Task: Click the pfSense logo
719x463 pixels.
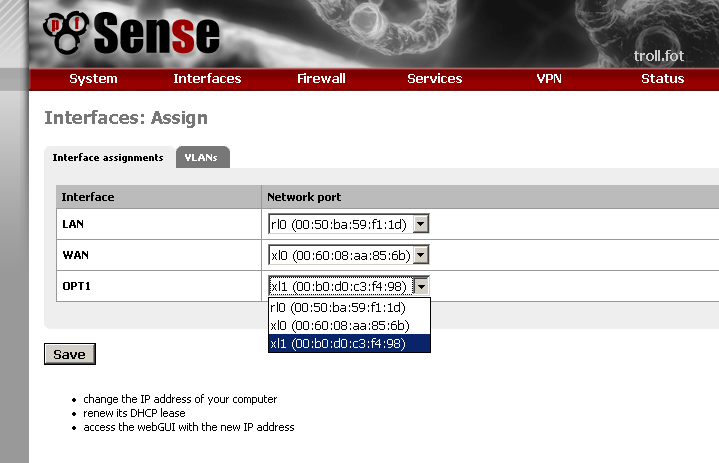Action: point(131,34)
